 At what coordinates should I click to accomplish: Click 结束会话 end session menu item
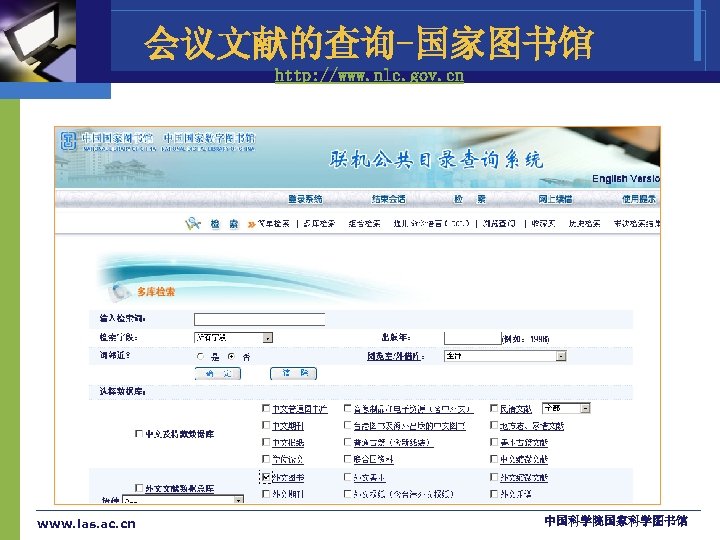tap(388, 199)
